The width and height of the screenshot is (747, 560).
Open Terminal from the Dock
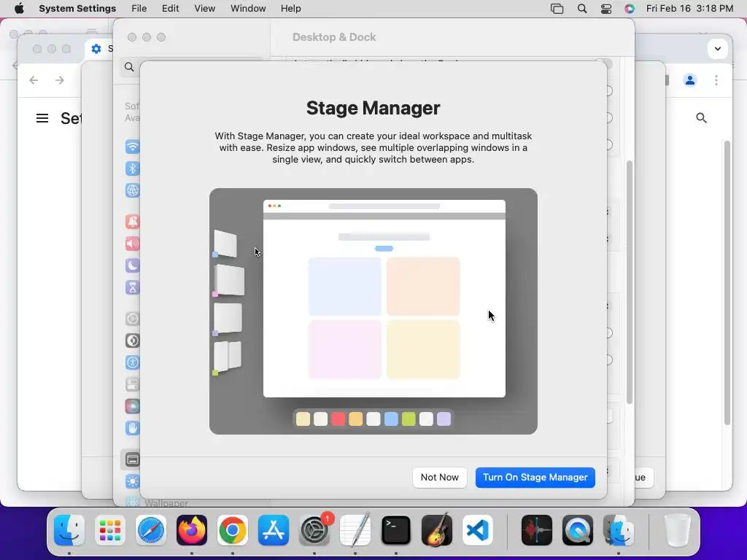coord(396,530)
